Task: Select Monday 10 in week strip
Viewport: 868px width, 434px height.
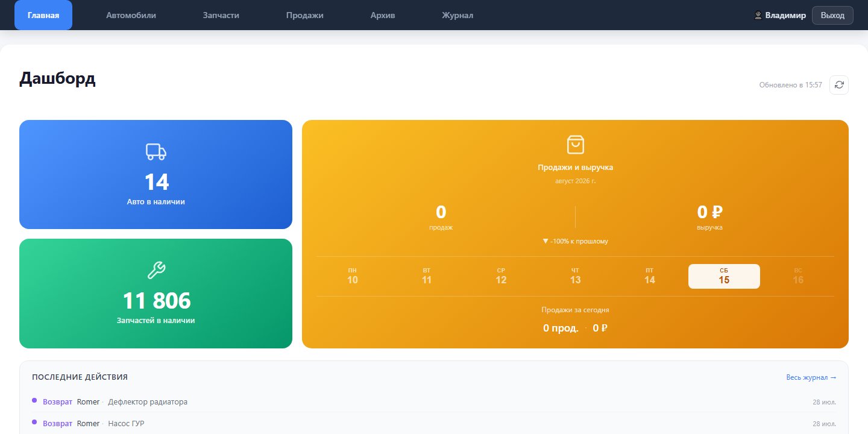Action: coord(353,276)
